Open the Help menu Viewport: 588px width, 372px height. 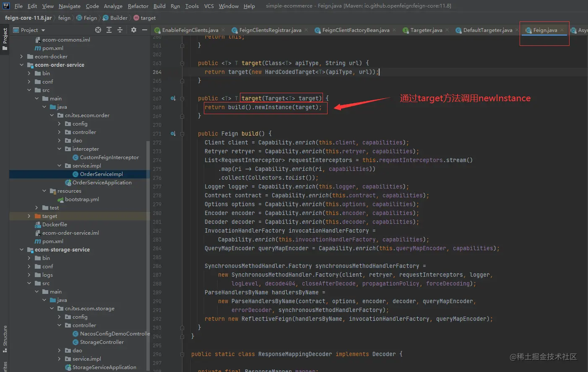(249, 6)
